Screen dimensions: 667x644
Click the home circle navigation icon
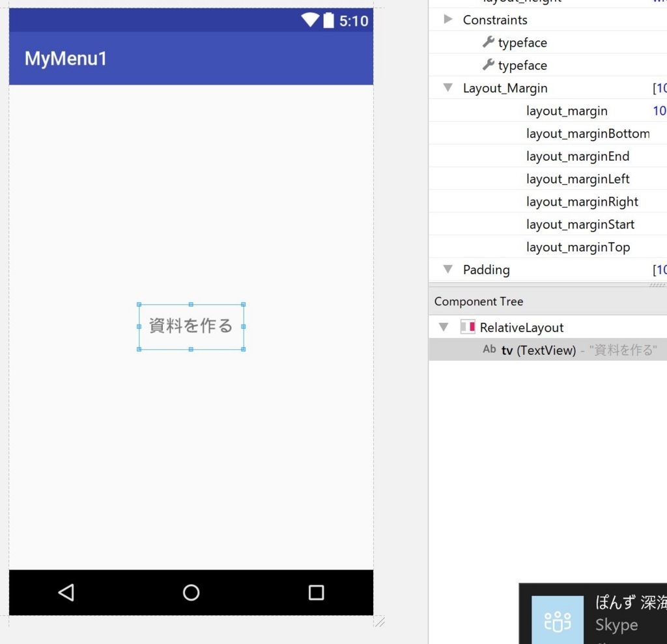(x=191, y=592)
